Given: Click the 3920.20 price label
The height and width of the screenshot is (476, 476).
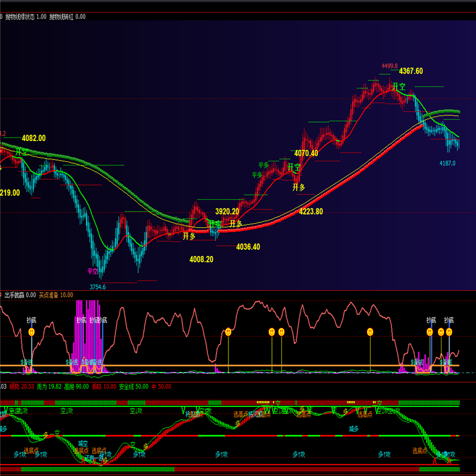Looking at the screenshot, I should click(227, 211).
